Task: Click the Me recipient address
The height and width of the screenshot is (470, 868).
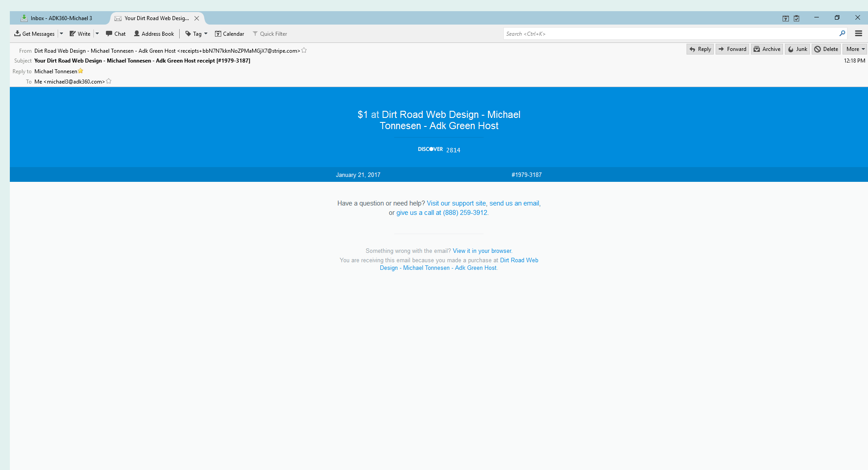Action: click(x=69, y=82)
